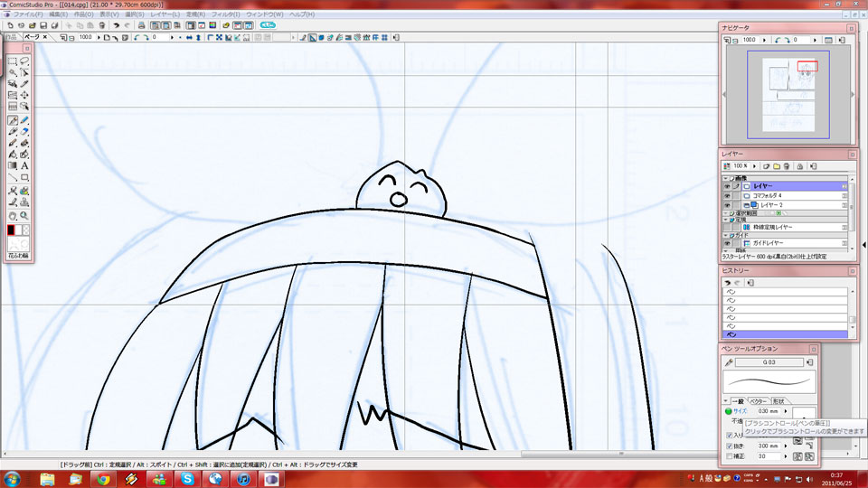Toggle the 入り checkbox in pen options

(x=729, y=436)
